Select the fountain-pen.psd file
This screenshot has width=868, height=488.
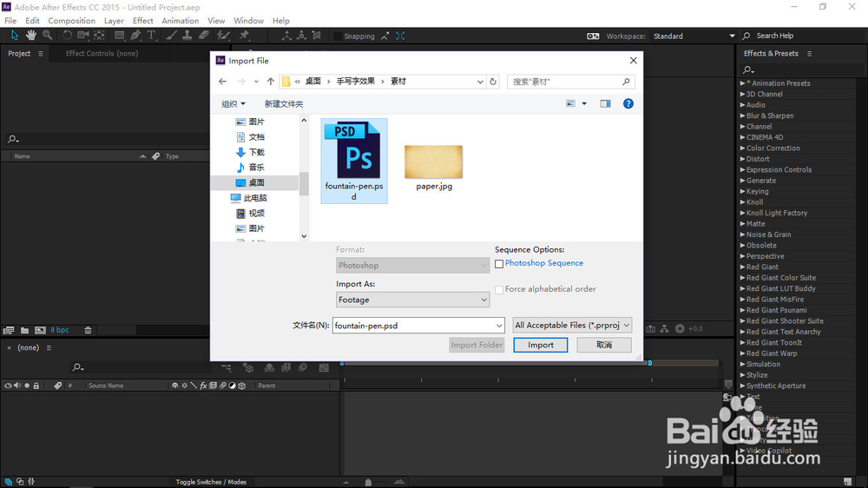tap(354, 161)
